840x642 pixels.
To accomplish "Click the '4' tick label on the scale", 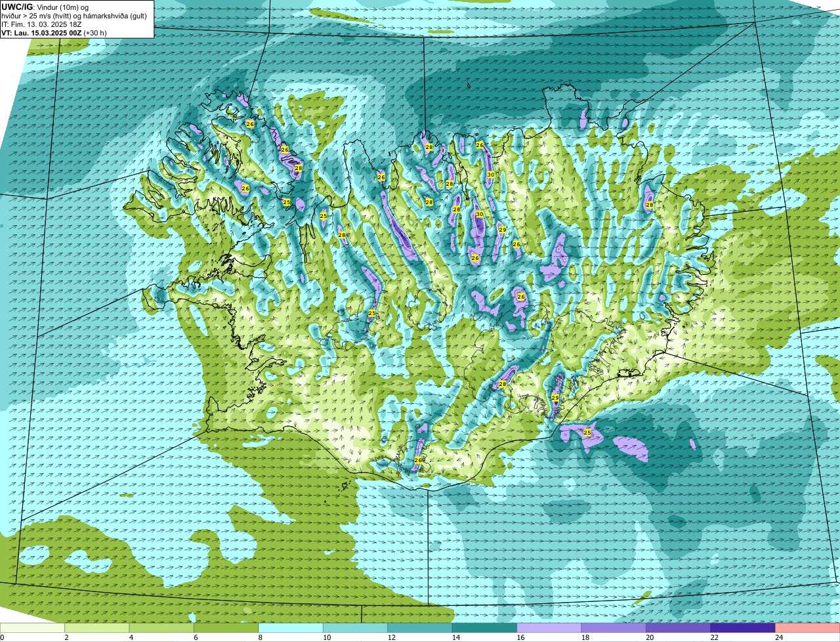I will point(131,637).
